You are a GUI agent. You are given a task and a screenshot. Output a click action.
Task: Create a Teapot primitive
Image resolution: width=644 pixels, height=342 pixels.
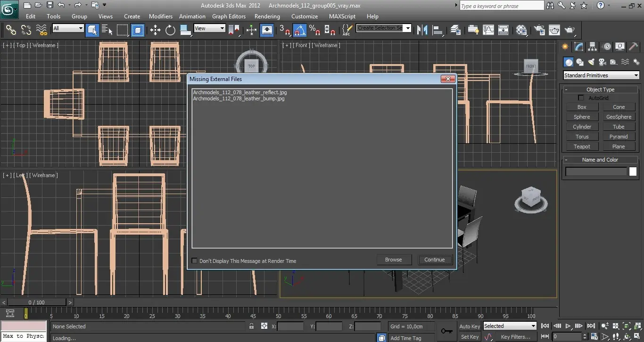point(582,147)
